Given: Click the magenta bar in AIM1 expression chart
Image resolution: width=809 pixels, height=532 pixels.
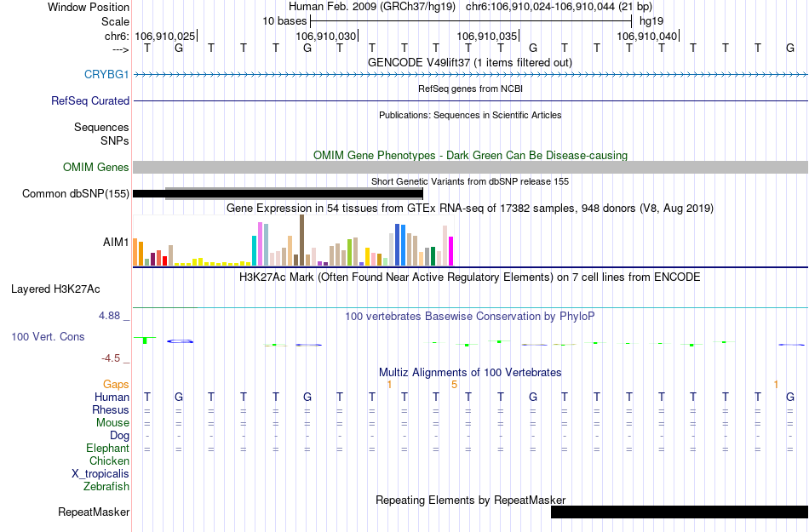Looking at the screenshot, I should pos(451,251).
